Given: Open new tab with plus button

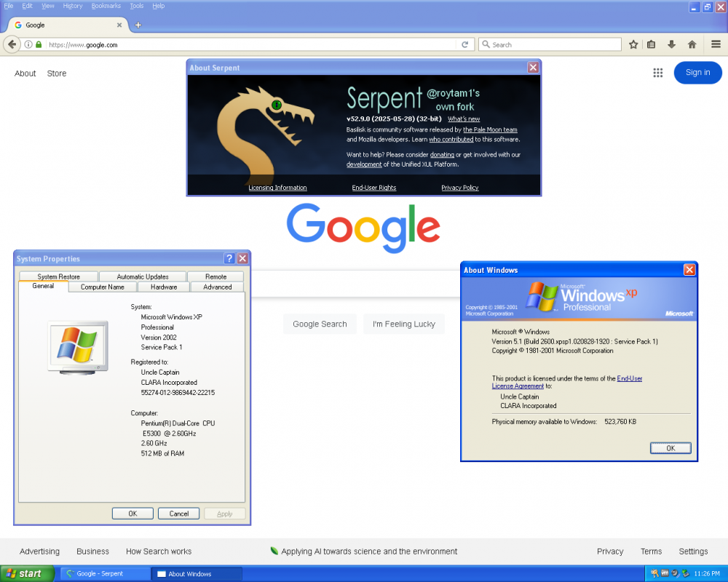Looking at the screenshot, I should click(x=138, y=25).
